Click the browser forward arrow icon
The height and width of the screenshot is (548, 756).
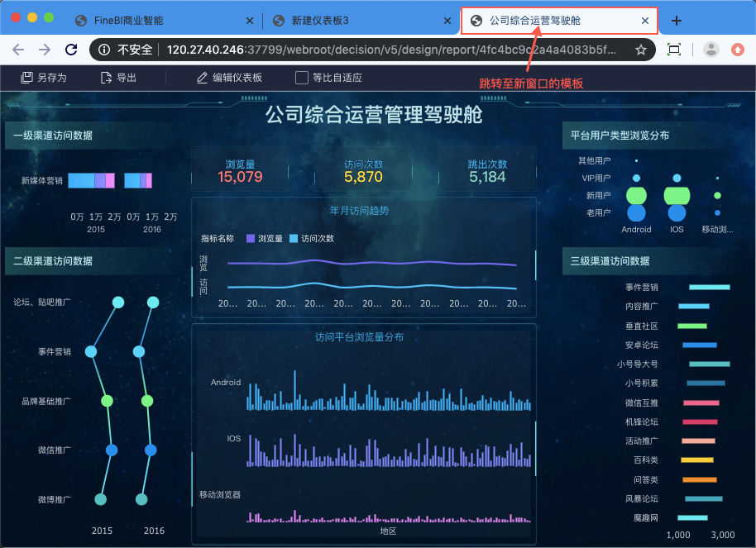click(45, 50)
